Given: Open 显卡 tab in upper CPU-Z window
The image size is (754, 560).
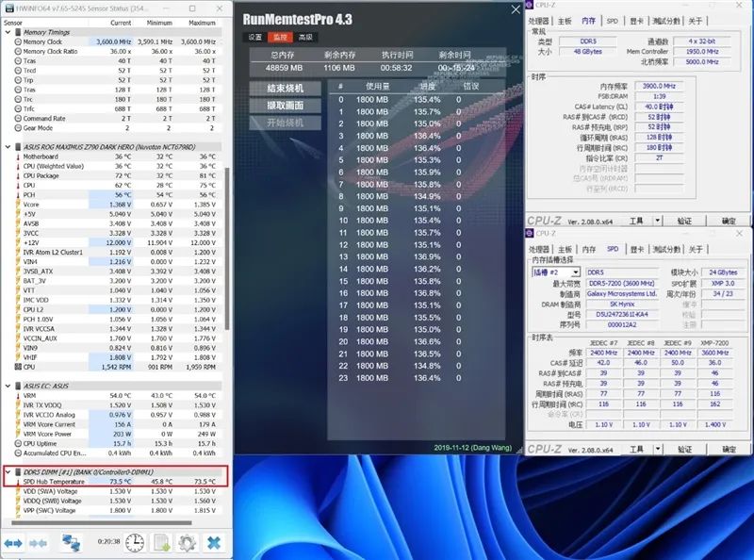Looking at the screenshot, I should (637, 21).
